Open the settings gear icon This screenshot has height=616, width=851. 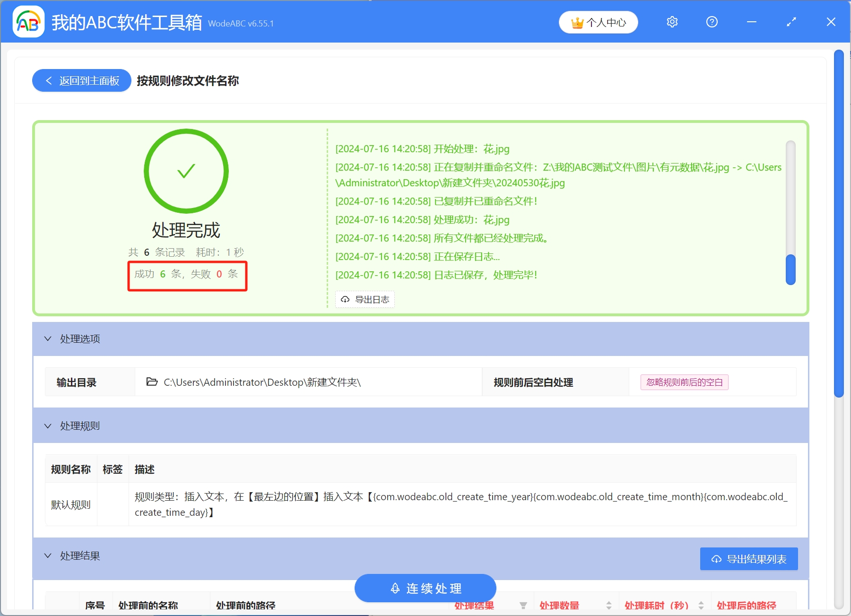coord(672,22)
